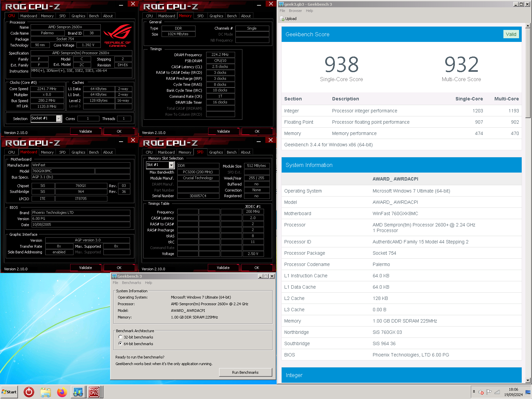Image resolution: width=532 pixels, height=399 pixels.
Task: Select 32-bit benchmarks radio button
Action: coord(120,337)
